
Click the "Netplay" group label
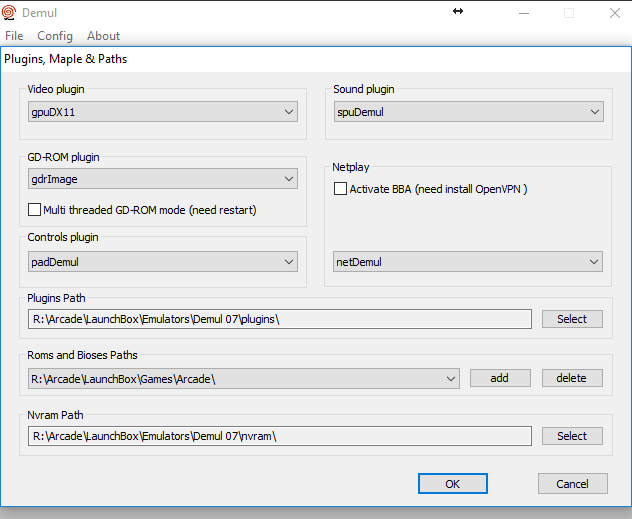[x=351, y=167]
